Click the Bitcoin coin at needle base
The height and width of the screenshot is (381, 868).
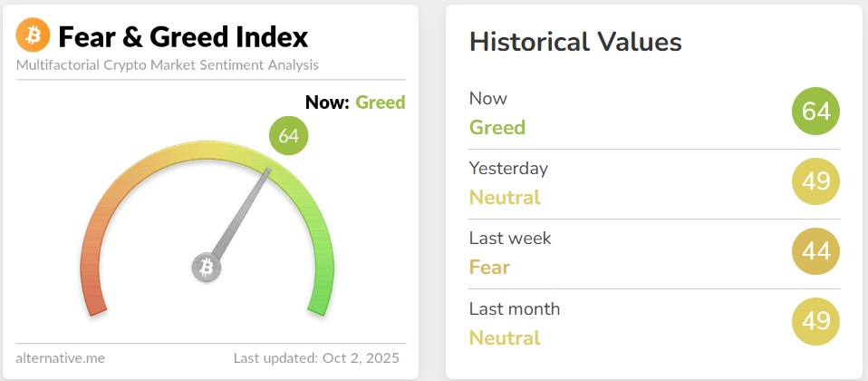point(206,268)
